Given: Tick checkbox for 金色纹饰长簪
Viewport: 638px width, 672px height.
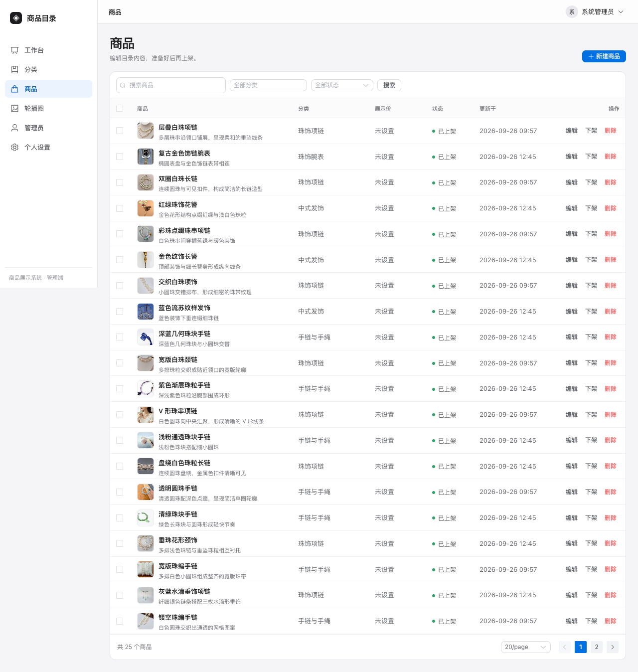Looking at the screenshot, I should point(120,260).
